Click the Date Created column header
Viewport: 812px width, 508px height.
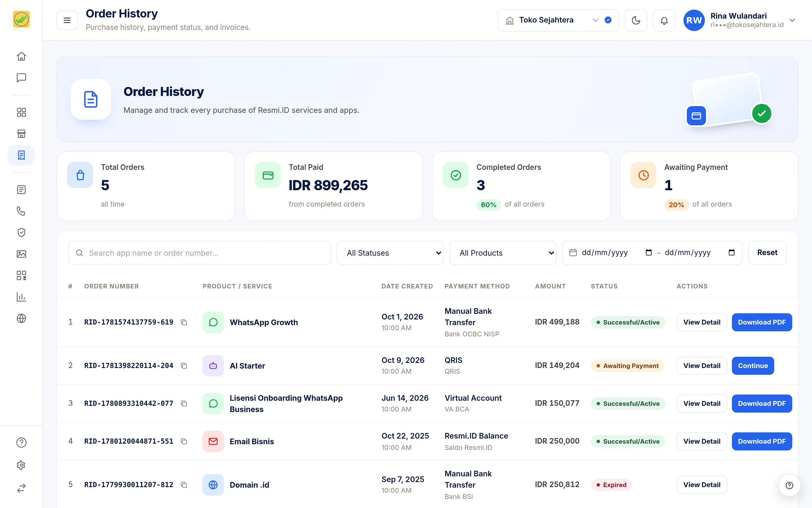(407, 286)
